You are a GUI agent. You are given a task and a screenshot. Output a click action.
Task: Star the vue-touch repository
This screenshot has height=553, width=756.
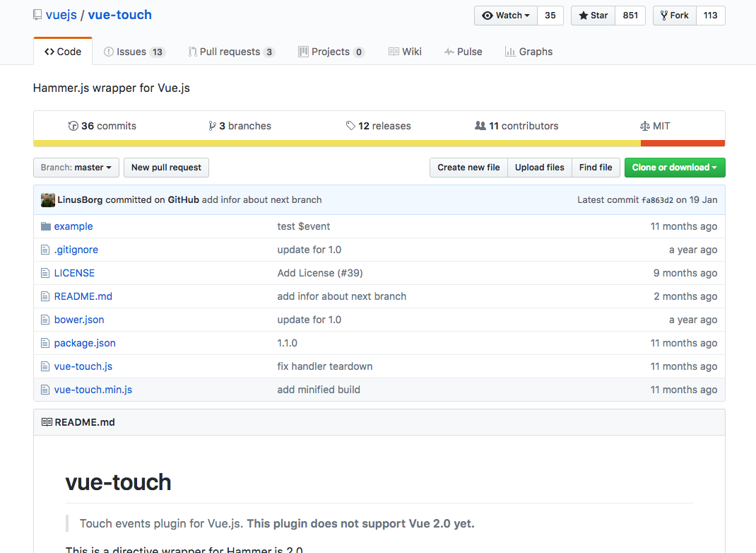point(593,16)
